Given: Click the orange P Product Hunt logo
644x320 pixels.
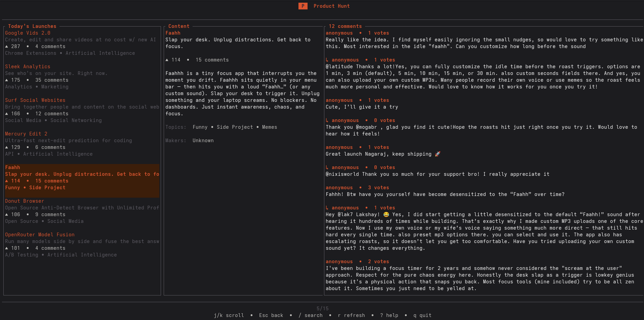Looking at the screenshot, I should coord(303,6).
